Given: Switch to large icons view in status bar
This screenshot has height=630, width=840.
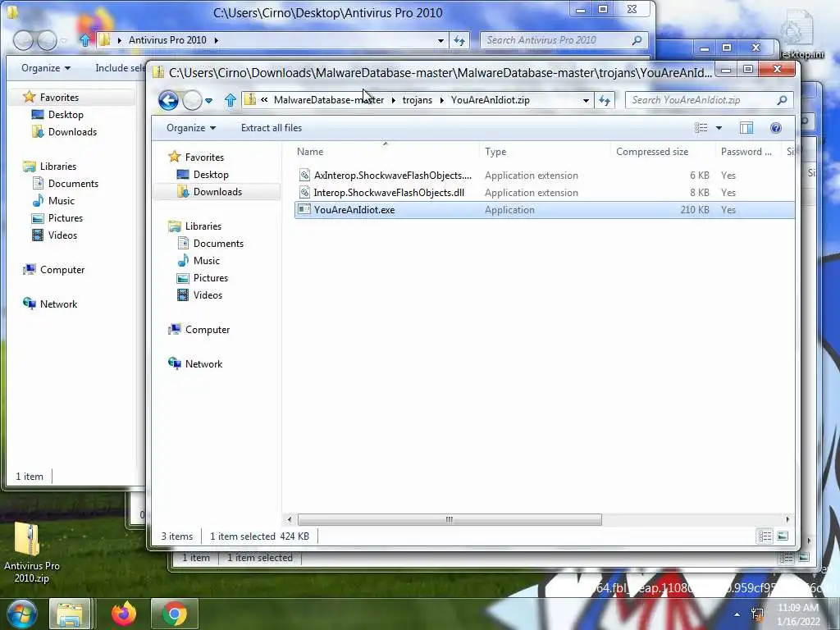Looking at the screenshot, I should click(x=783, y=536).
